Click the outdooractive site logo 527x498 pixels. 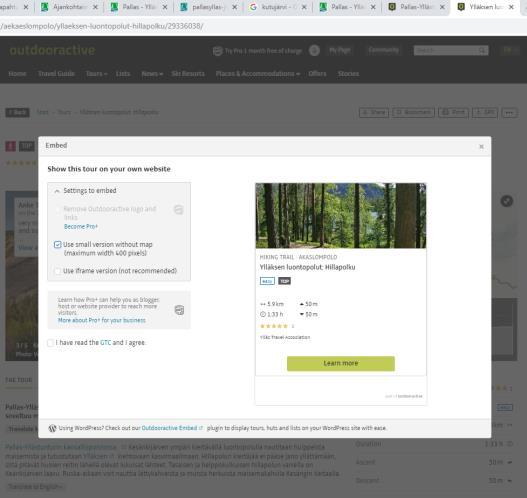click(52, 50)
